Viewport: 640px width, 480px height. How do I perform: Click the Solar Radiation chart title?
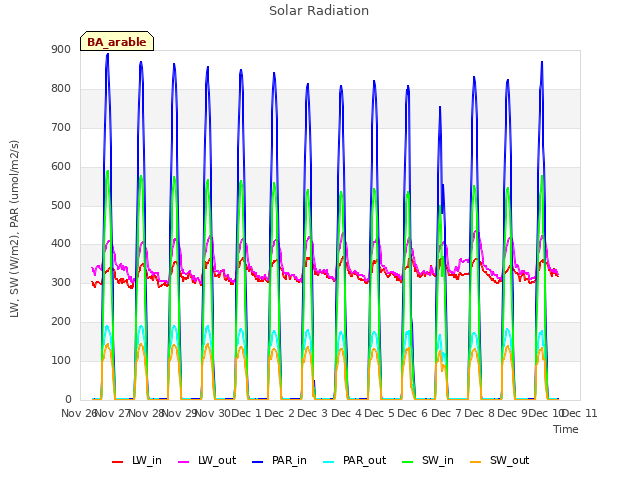pyautogui.click(x=319, y=11)
